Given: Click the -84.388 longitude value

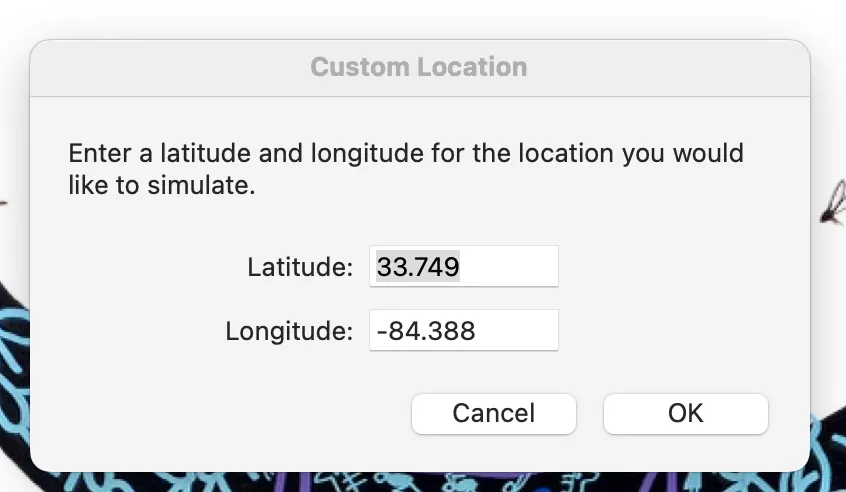Looking at the screenshot, I should point(426,331).
